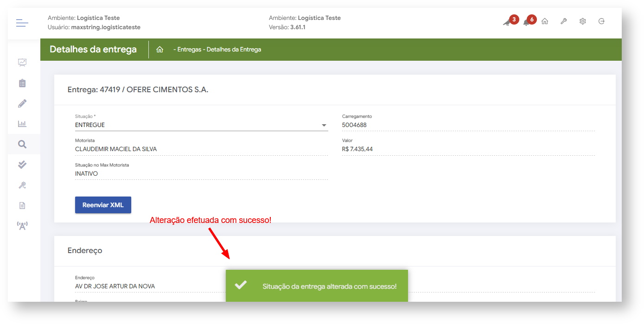Click Detalhes da Entrega breadcrumb

pyautogui.click(x=234, y=50)
